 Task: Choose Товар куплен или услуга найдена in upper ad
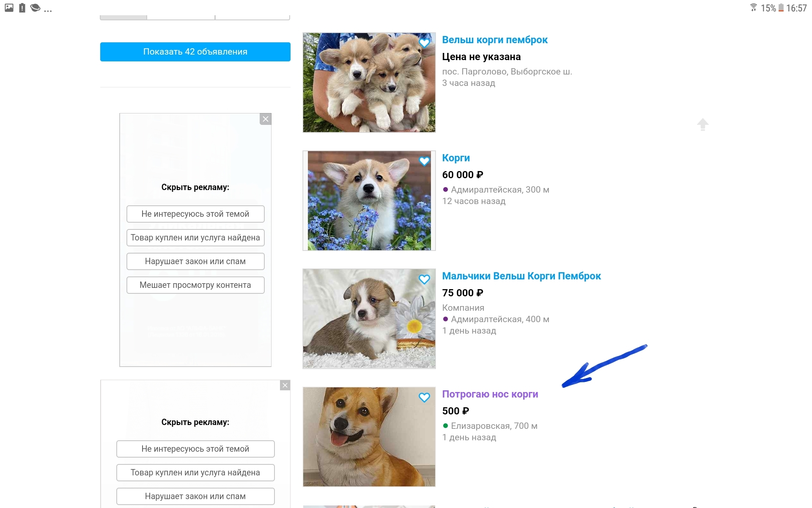(x=195, y=237)
